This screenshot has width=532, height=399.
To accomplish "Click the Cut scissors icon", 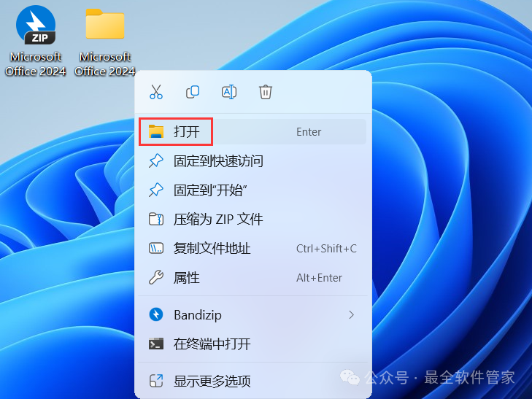I will [x=156, y=92].
